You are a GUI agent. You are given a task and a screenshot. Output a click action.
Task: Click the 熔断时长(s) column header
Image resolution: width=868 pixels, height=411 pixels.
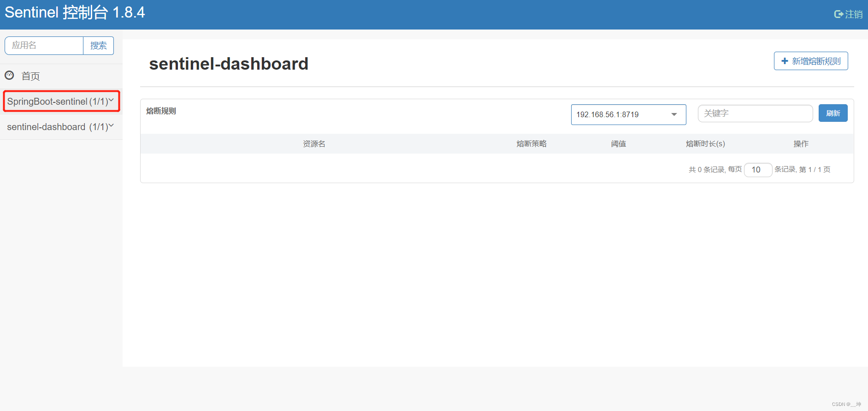pos(705,144)
